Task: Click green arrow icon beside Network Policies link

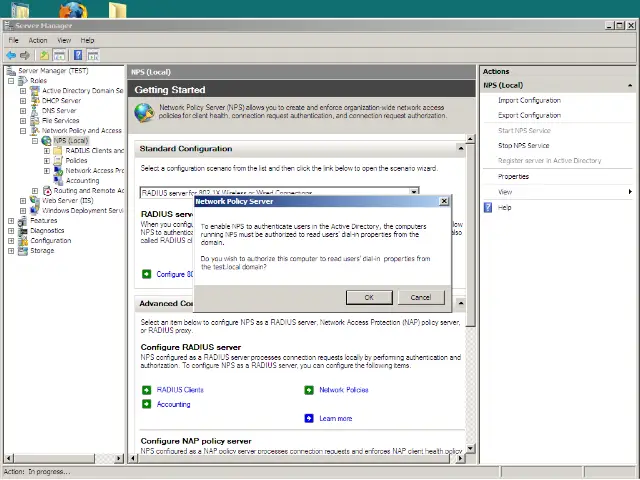Action: [309, 390]
